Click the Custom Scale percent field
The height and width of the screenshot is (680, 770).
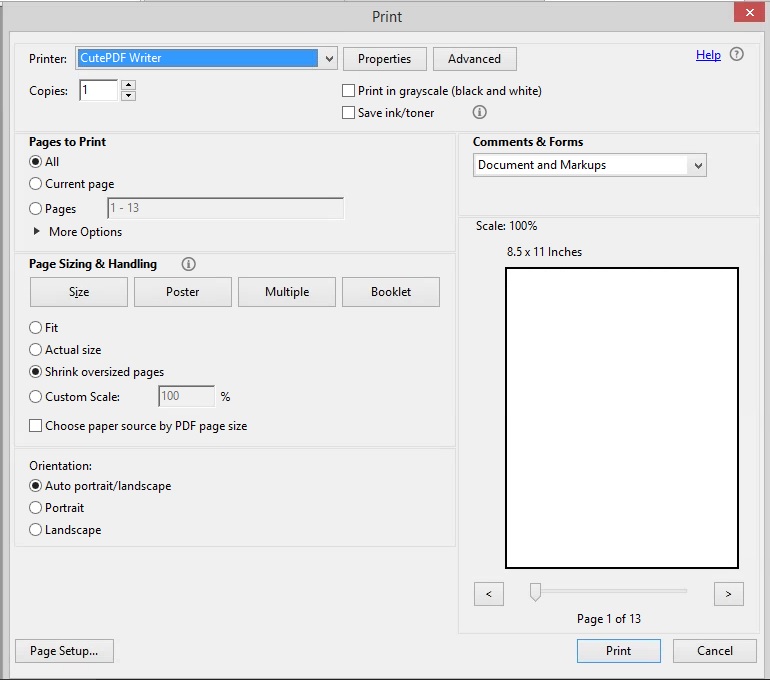[187, 396]
